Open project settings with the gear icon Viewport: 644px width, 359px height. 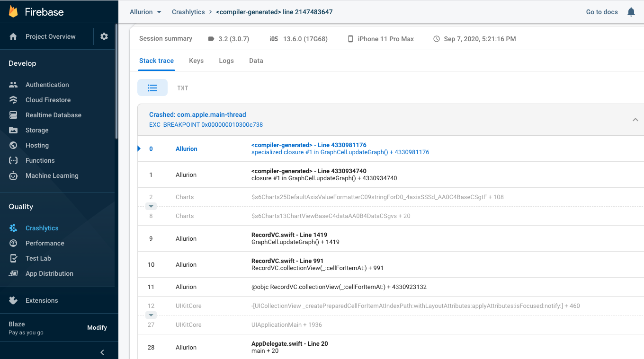click(x=104, y=36)
